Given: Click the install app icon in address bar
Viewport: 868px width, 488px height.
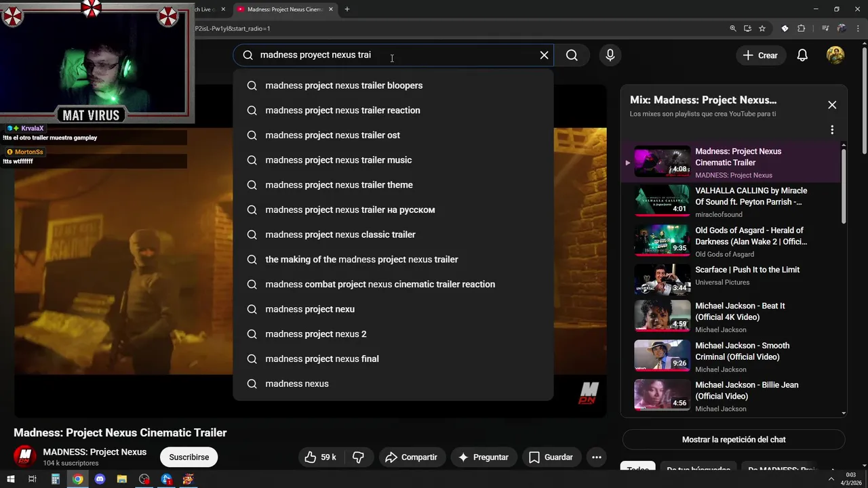Looking at the screenshot, I should pos(747,28).
